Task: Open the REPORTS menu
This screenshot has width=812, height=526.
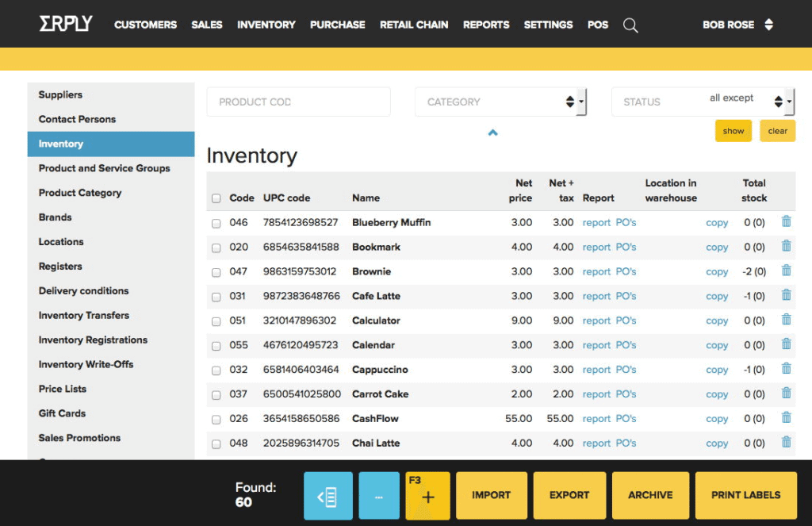Action: click(486, 25)
